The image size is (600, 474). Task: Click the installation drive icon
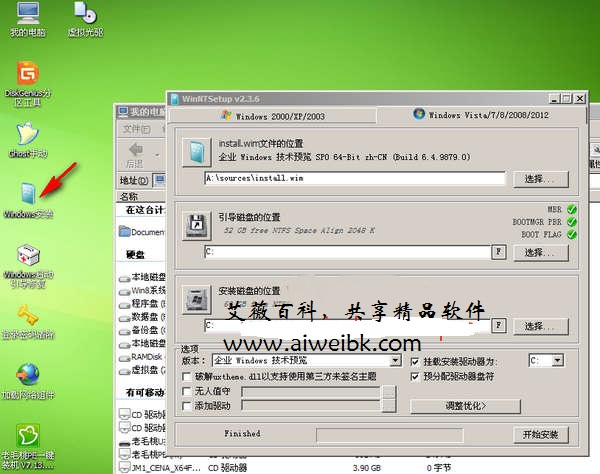coord(197,299)
